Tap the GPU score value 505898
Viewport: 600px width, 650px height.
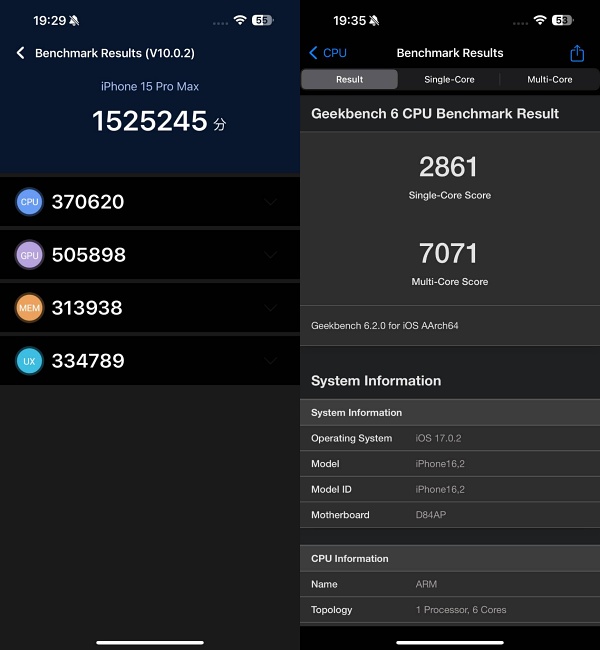(x=89, y=255)
